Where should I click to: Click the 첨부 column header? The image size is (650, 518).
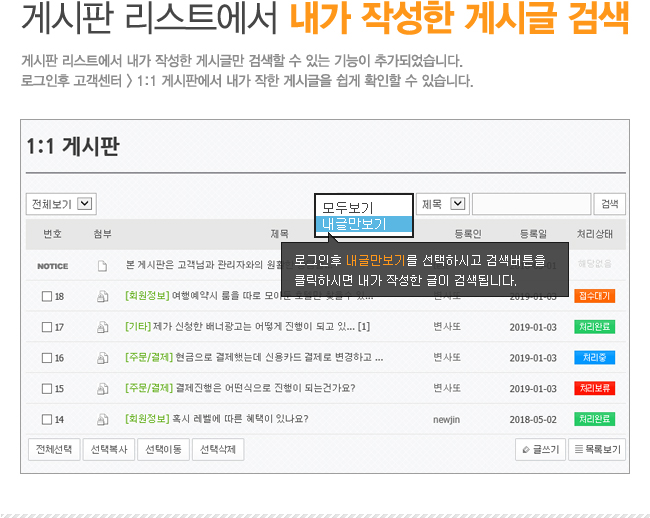(102, 234)
